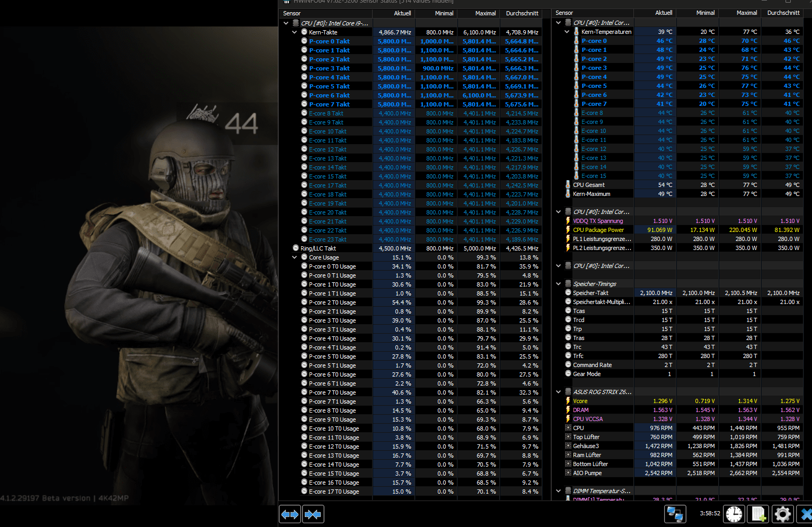This screenshot has height=527, width=812.
Task: Select the E-core 15 temperature row
Action: coord(677,176)
